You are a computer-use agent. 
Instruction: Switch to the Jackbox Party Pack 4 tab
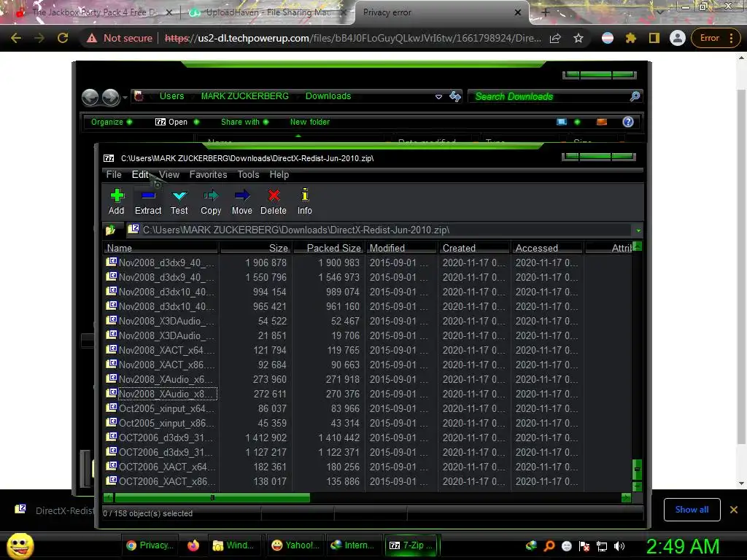point(94,12)
